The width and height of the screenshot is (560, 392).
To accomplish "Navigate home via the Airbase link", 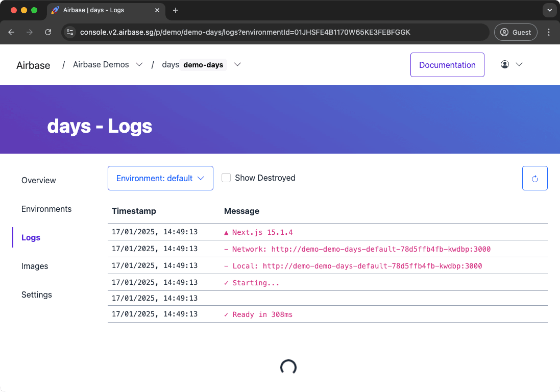I will pos(33,65).
